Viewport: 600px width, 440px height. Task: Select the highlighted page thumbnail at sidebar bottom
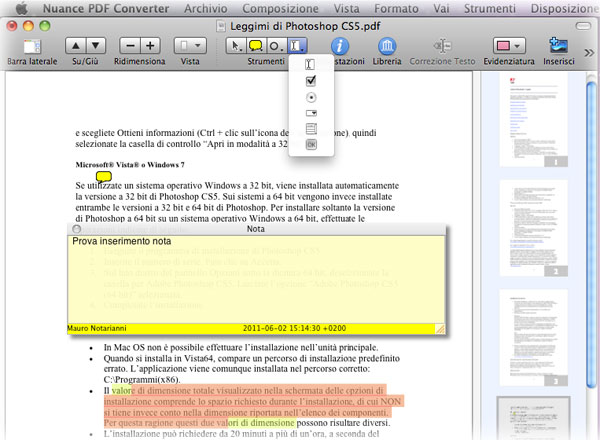coord(527,417)
